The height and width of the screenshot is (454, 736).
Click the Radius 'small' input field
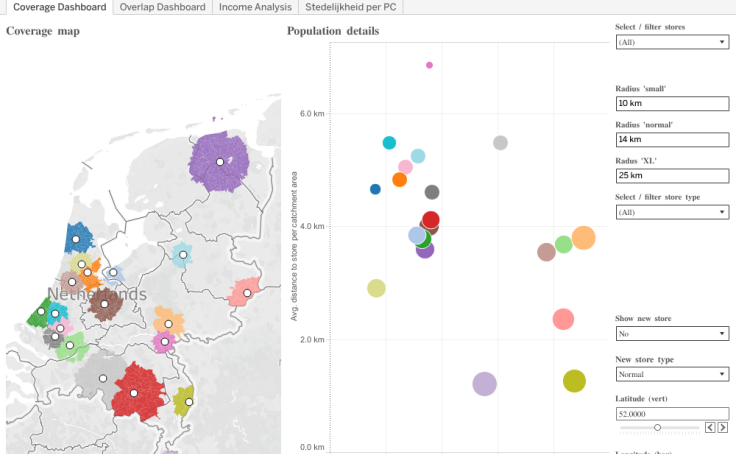671,103
